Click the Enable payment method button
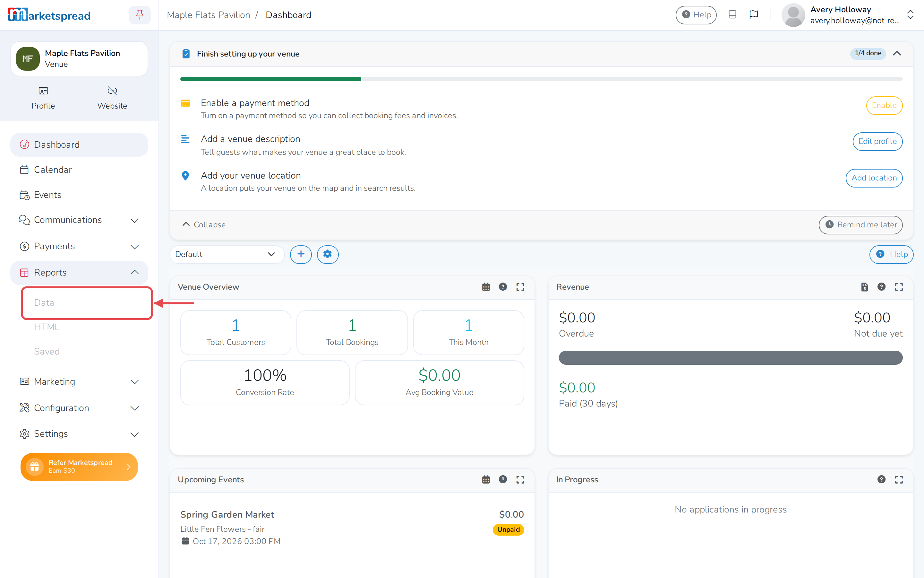 tap(884, 106)
